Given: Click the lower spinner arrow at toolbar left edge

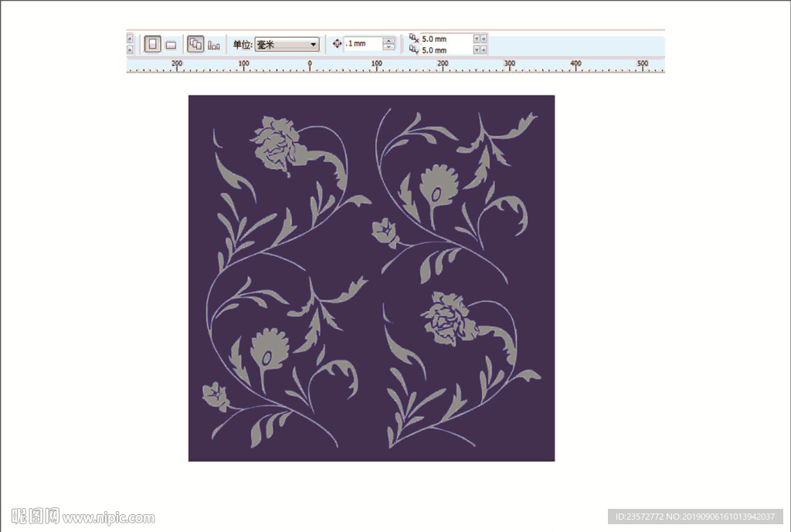Looking at the screenshot, I should [x=130, y=49].
